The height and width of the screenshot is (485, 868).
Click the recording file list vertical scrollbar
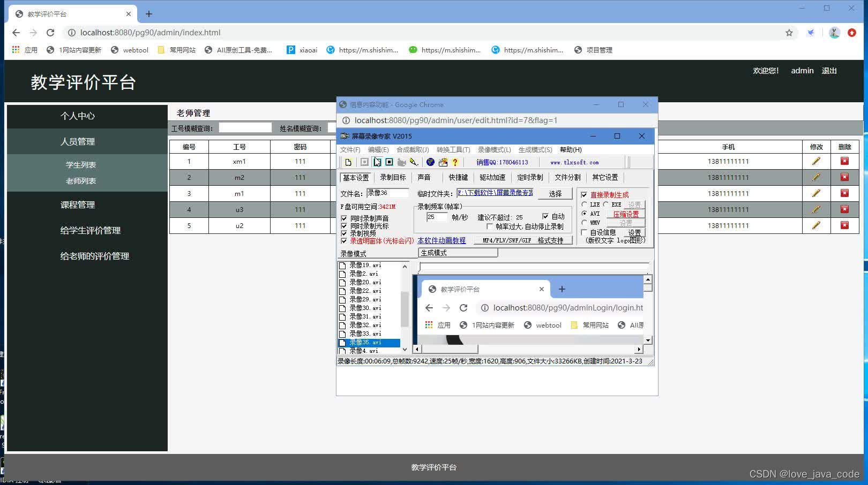pos(405,308)
